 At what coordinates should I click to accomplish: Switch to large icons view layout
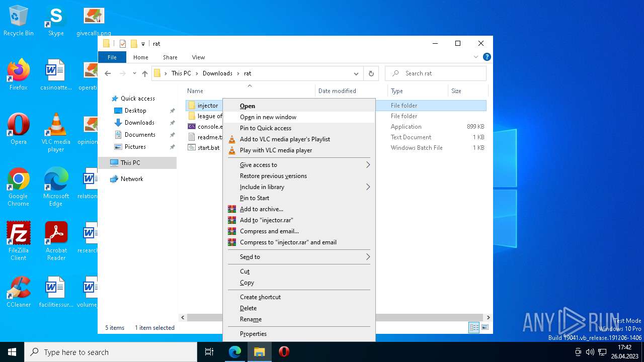(x=485, y=327)
